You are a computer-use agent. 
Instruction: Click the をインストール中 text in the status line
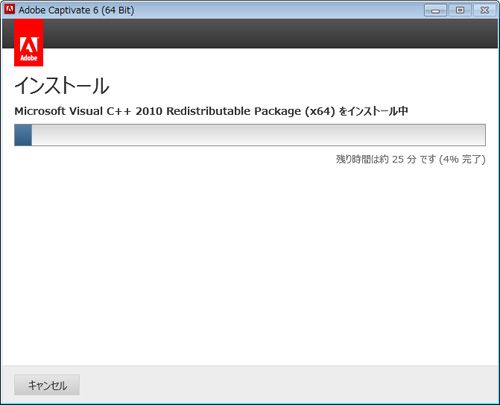click(374, 111)
